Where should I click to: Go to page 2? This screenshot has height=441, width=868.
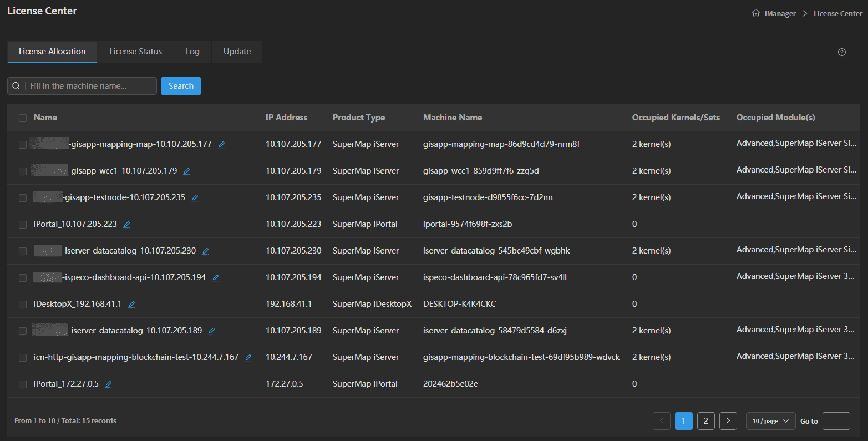pyautogui.click(x=705, y=421)
